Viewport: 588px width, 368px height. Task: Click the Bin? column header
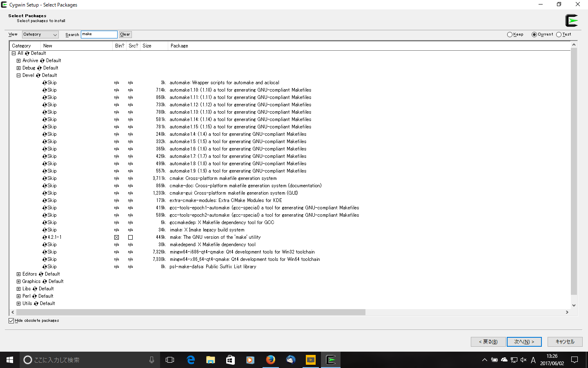point(119,46)
